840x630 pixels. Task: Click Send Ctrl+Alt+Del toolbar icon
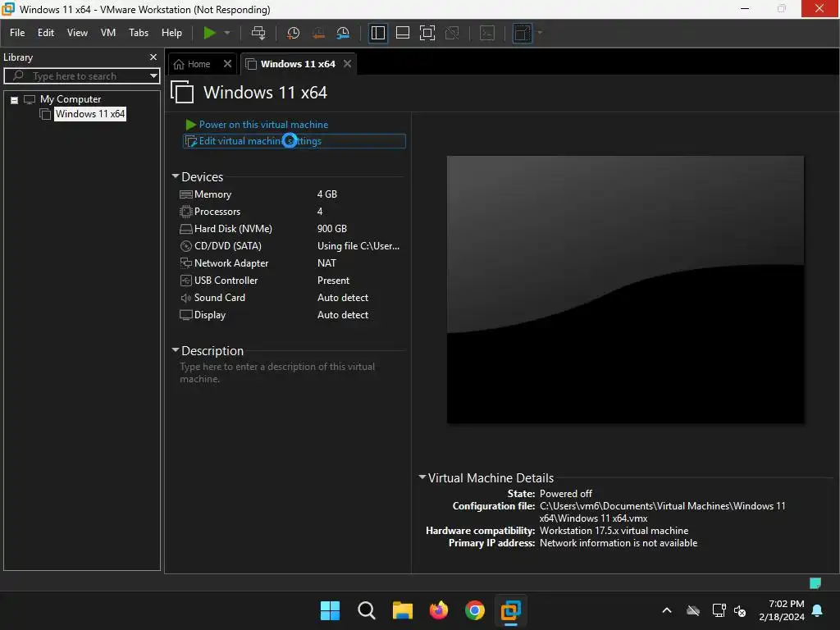coord(258,33)
